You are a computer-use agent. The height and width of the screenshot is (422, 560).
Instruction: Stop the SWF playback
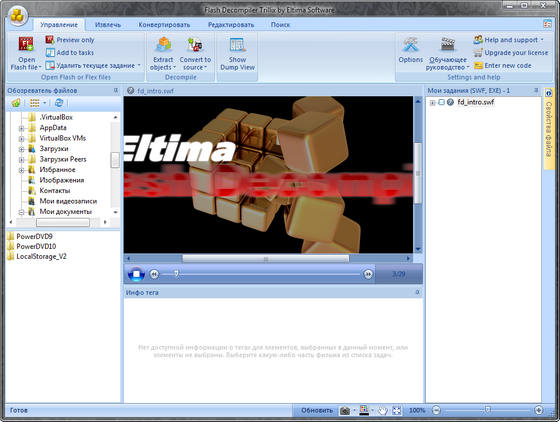[x=136, y=274]
